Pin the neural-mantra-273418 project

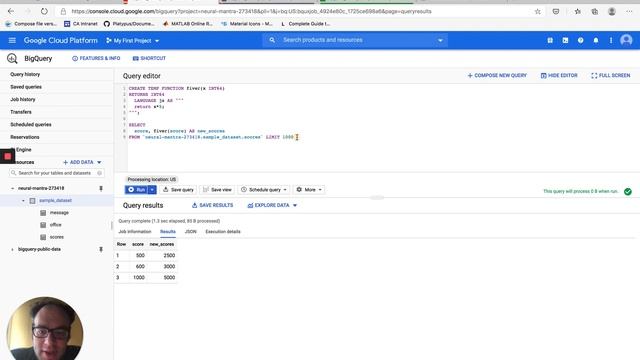click(101, 188)
